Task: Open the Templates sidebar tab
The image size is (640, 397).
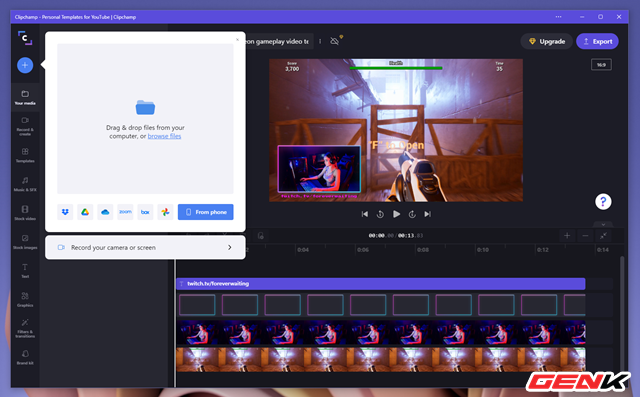Action: [25, 155]
